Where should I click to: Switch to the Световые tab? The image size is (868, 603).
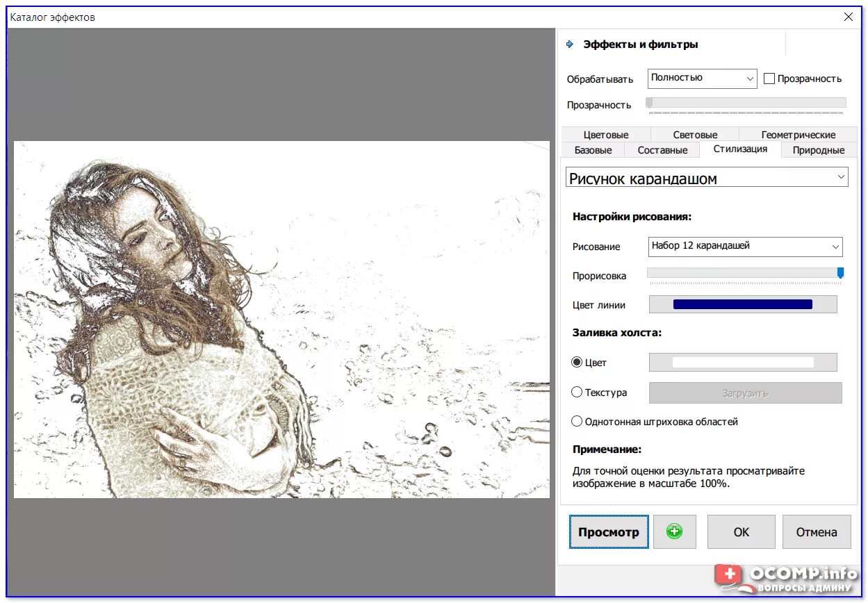tap(695, 135)
